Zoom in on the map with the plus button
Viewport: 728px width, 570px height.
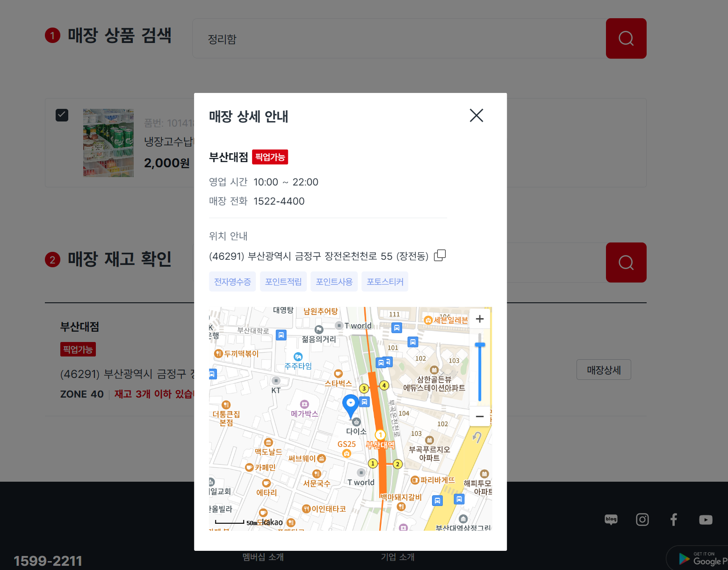click(479, 318)
